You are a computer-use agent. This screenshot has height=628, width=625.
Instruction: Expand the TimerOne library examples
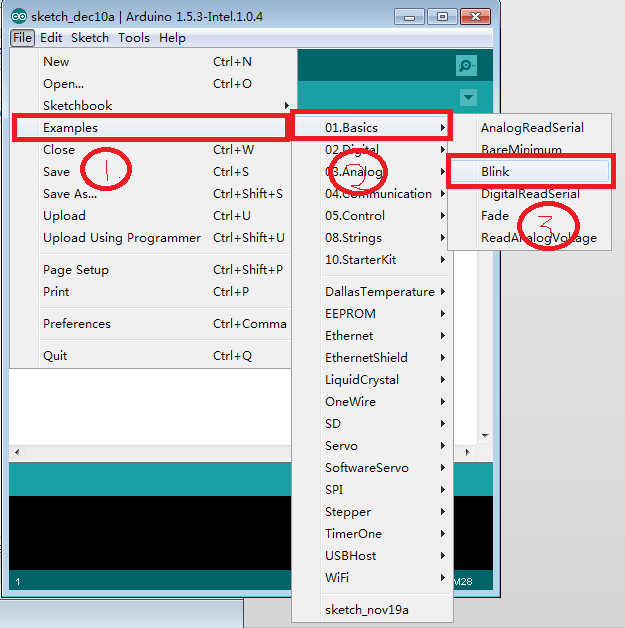click(x=372, y=534)
